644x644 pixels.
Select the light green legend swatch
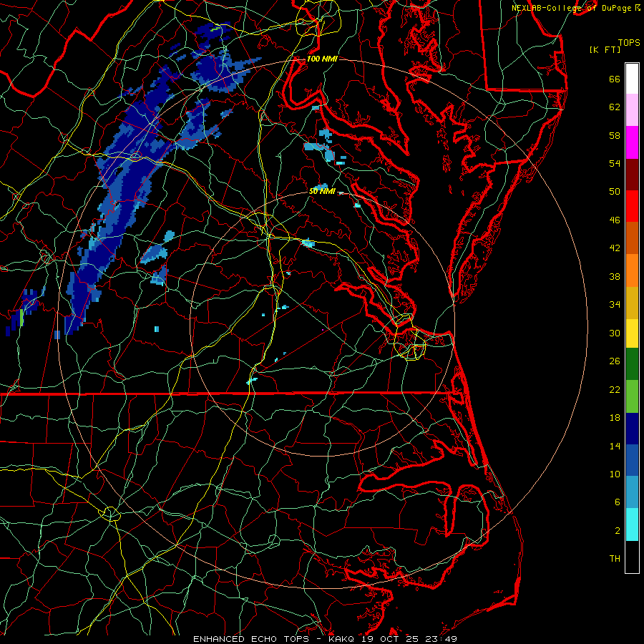(x=632, y=396)
